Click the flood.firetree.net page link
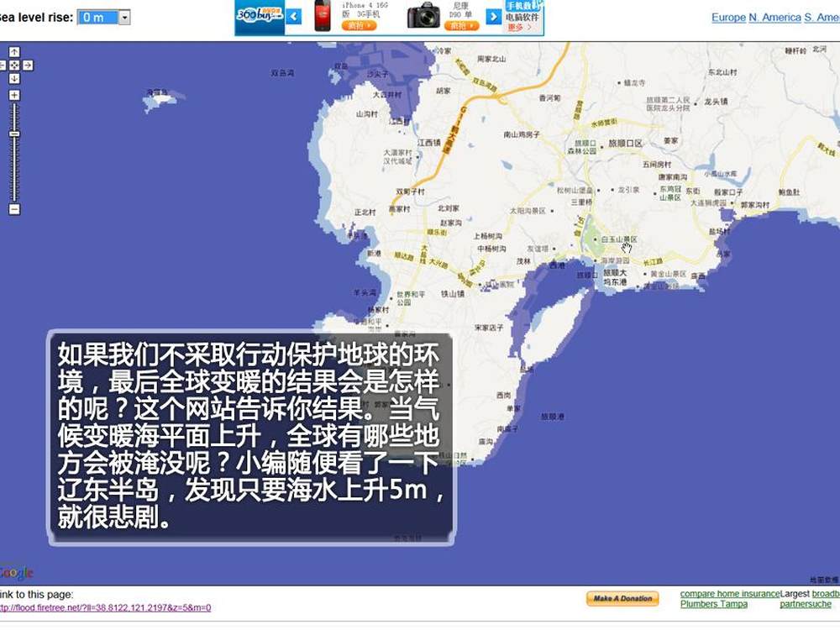The height and width of the screenshot is (630, 840). [x=104, y=607]
